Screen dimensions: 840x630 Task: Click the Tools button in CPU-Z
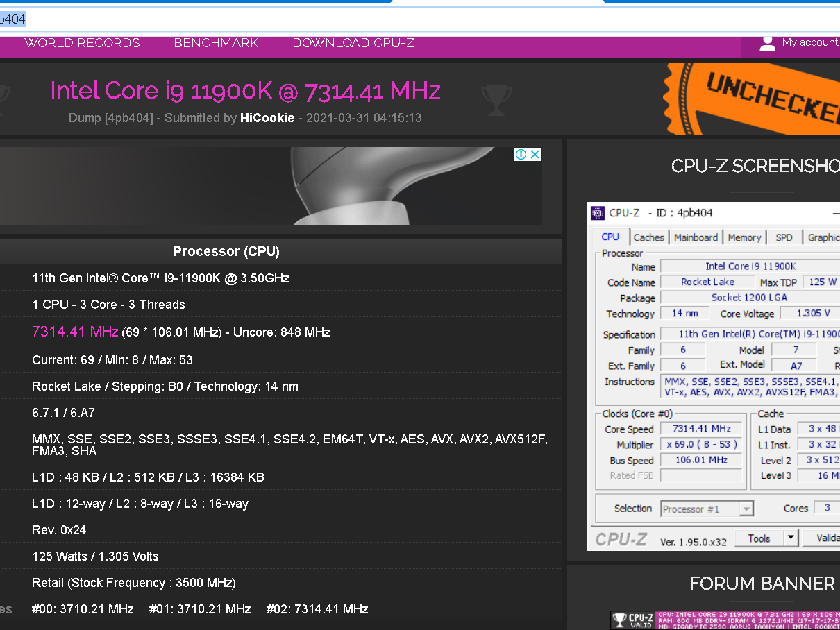click(x=759, y=538)
